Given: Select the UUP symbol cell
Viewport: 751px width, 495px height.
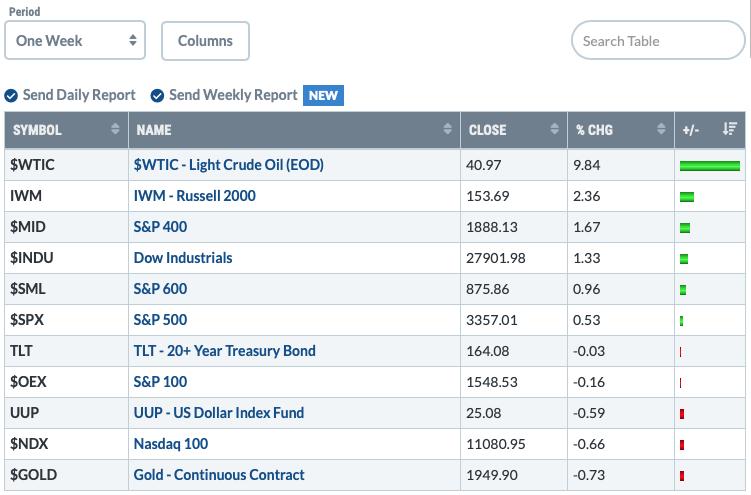Looking at the screenshot, I should click(67, 413).
